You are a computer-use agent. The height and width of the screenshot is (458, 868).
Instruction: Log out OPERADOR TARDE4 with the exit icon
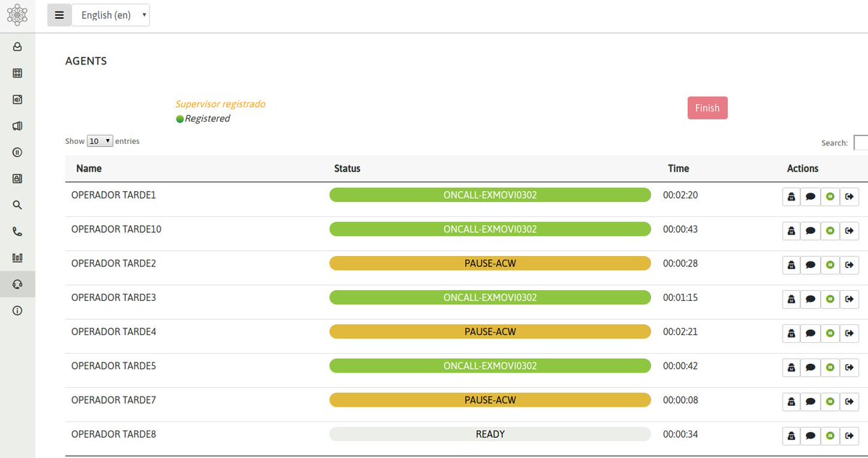coord(850,334)
